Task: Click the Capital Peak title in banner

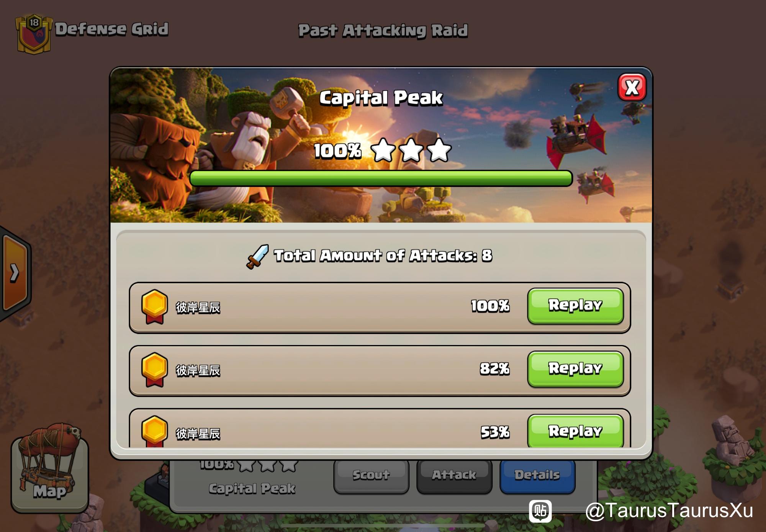Action: pyautogui.click(x=381, y=98)
